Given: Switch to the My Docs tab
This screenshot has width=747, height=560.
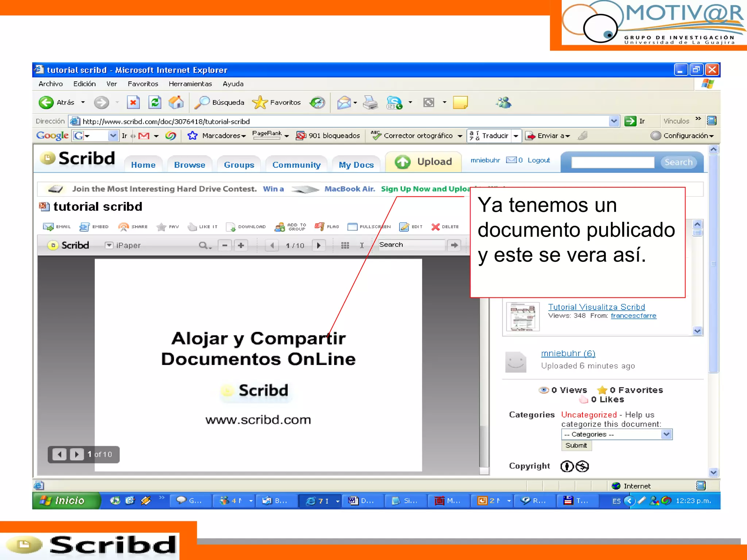Looking at the screenshot, I should coord(356,165).
